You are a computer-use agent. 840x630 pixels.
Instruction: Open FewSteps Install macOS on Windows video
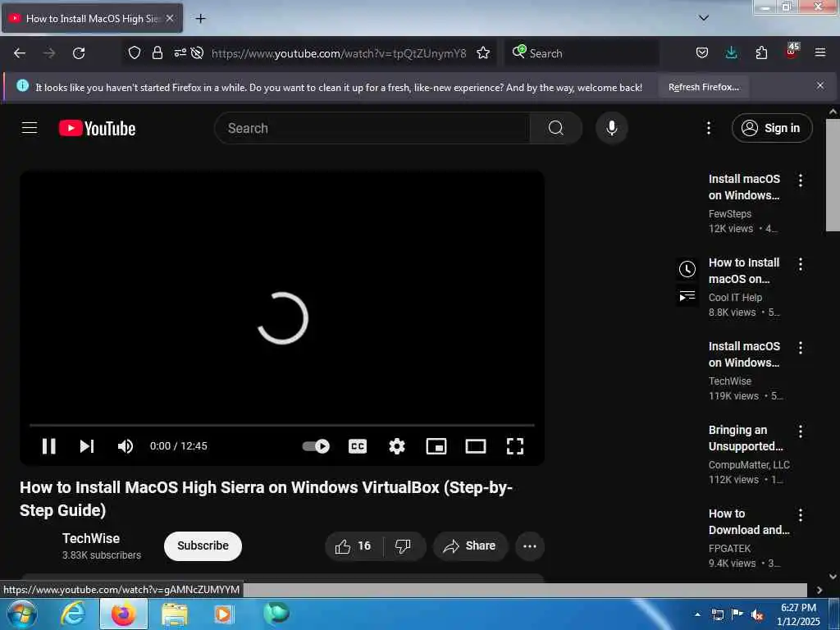coord(744,187)
